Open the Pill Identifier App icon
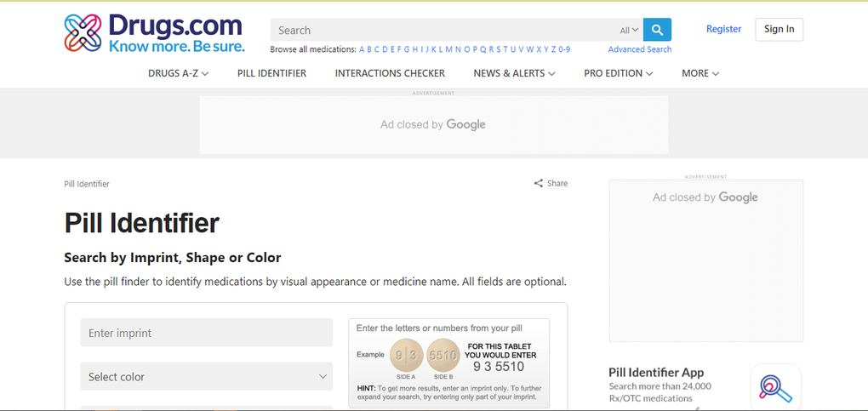The width and height of the screenshot is (868, 411). (x=775, y=387)
